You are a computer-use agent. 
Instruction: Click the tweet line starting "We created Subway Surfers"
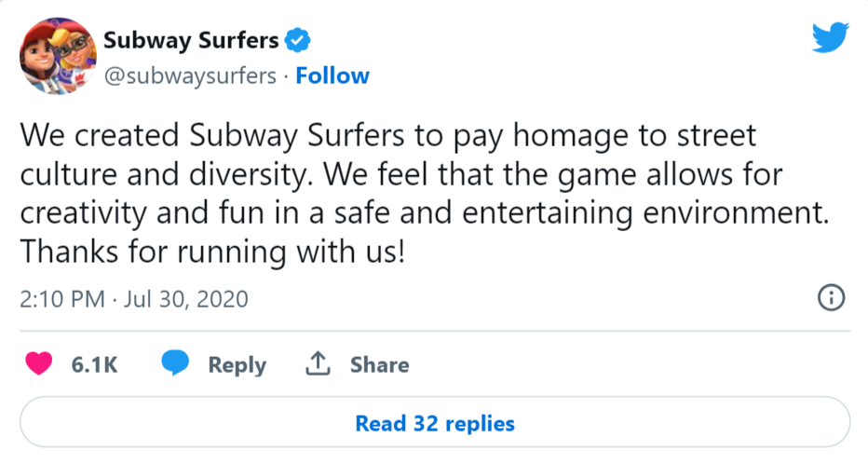click(x=388, y=137)
